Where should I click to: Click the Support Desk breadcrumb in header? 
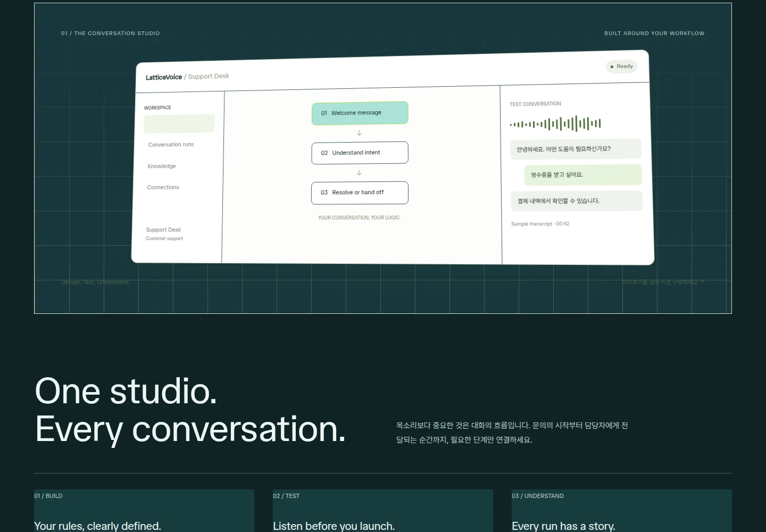(209, 76)
